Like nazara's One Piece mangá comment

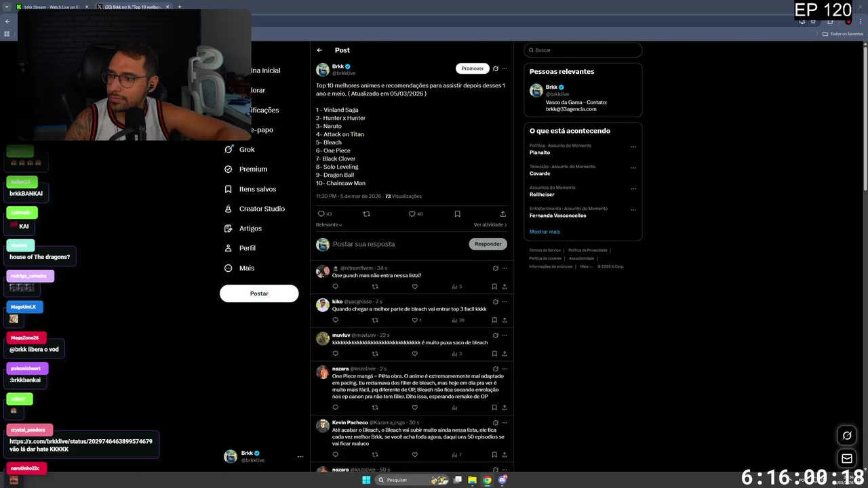click(415, 407)
